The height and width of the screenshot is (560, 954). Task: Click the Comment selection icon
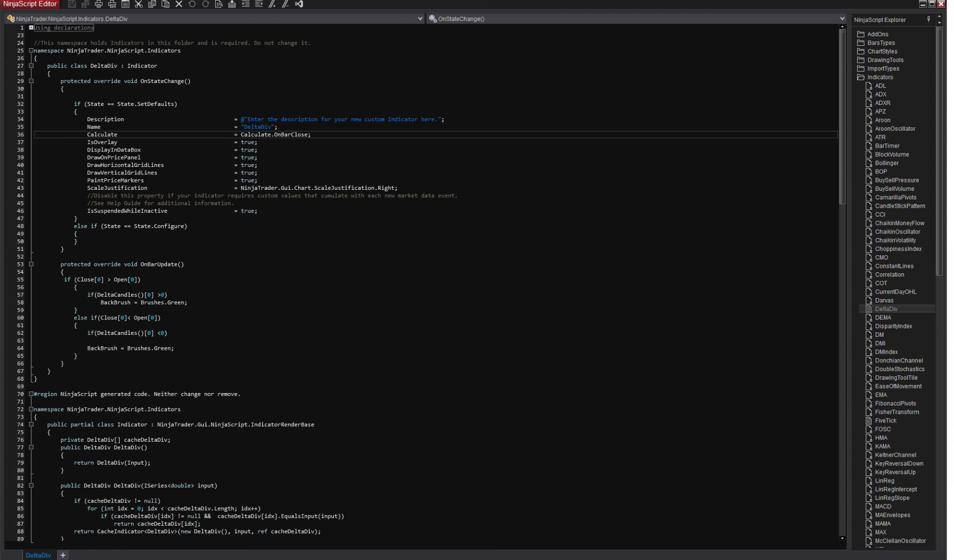(x=272, y=4)
